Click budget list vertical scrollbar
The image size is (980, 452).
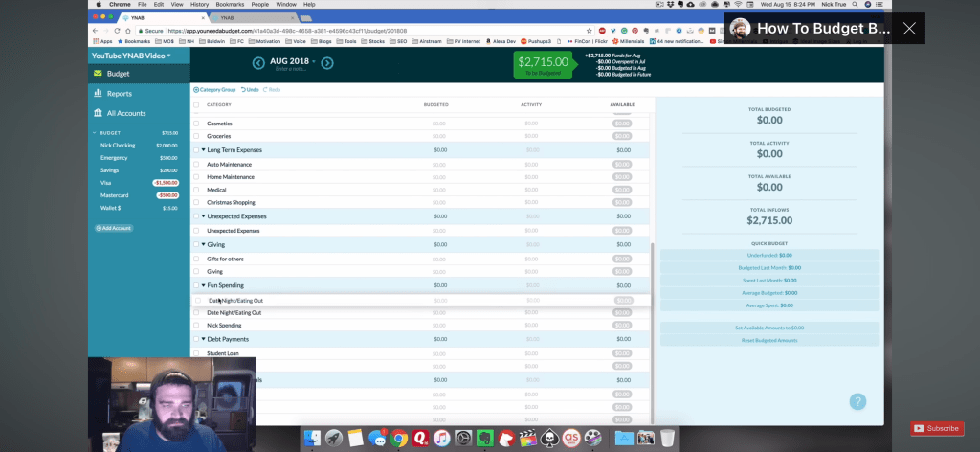pos(652,332)
